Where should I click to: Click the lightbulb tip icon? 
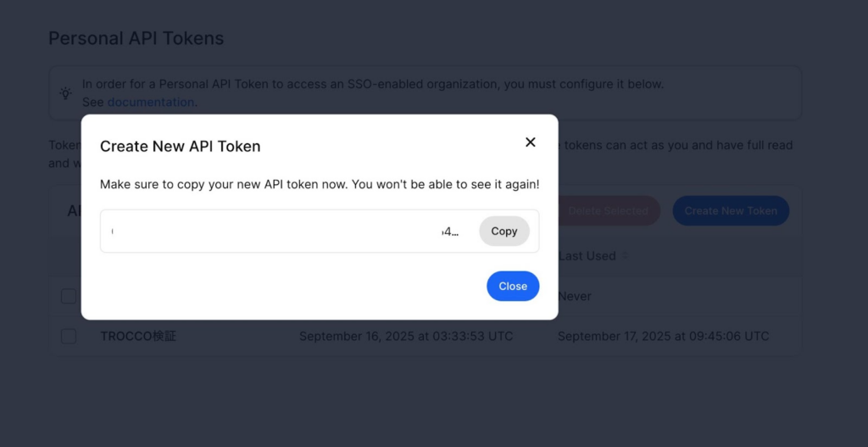tap(65, 93)
